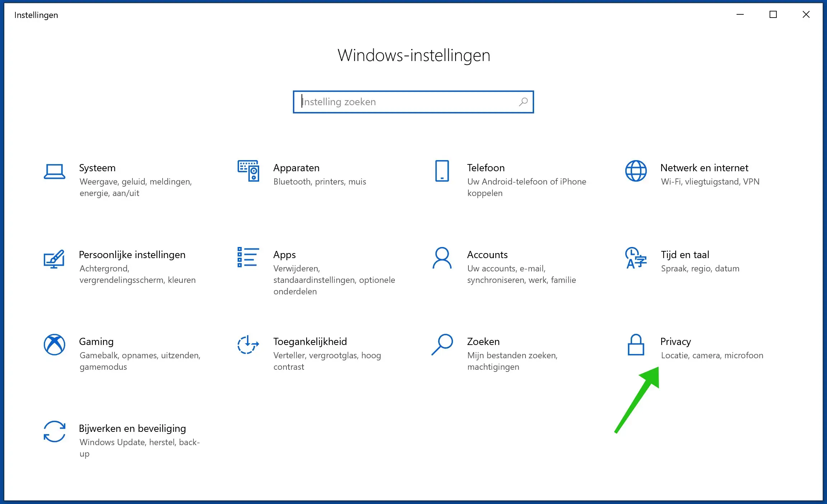Click 'Locatie, camera, microfoon' description
The image size is (827, 504).
pyautogui.click(x=712, y=355)
